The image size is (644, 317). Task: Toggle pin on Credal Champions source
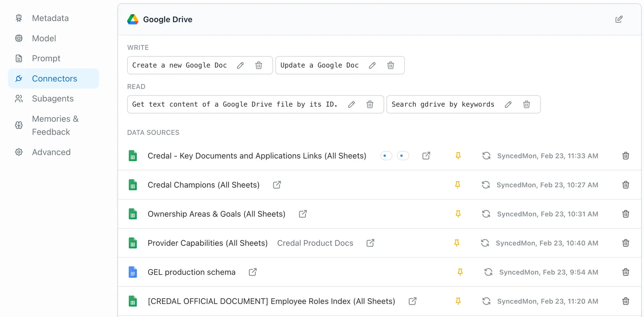(457, 185)
